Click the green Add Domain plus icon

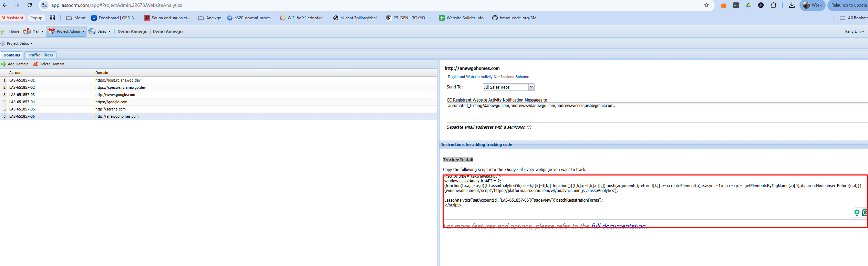tap(4, 64)
